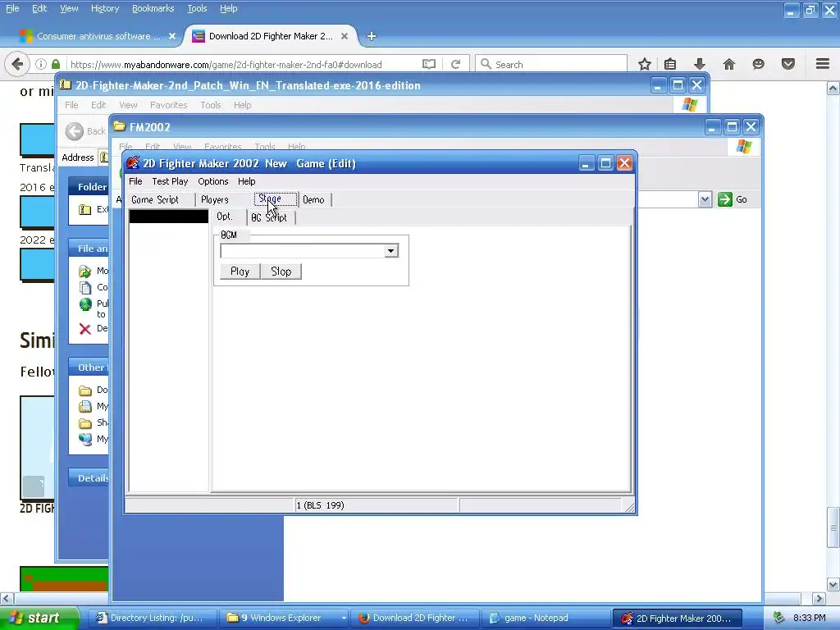Screen dimensions: 840x630
Task: Click publish to web globe icon
Action: pyautogui.click(x=85, y=305)
